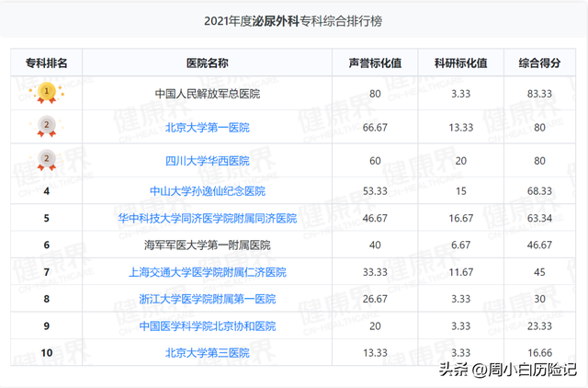Click reputation value 20 for 北京协和医院

pyautogui.click(x=375, y=326)
